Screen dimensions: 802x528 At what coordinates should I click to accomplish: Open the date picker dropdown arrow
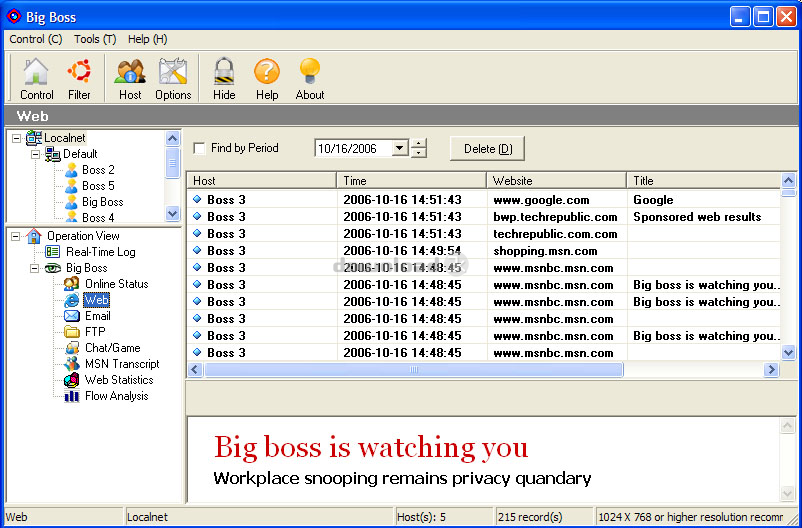click(400, 148)
